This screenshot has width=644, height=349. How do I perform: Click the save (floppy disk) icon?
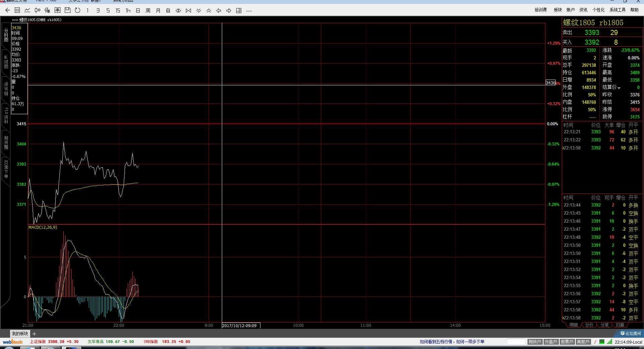pyautogui.click(x=67, y=10)
